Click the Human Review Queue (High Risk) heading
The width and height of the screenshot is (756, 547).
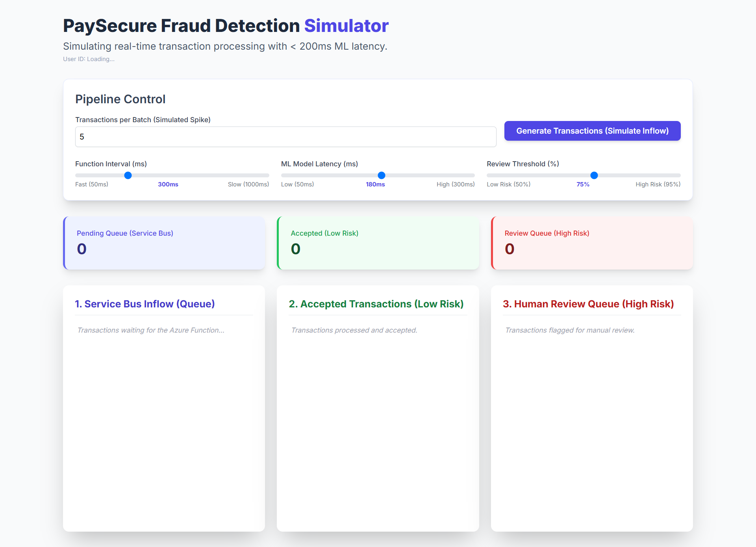[x=588, y=304]
